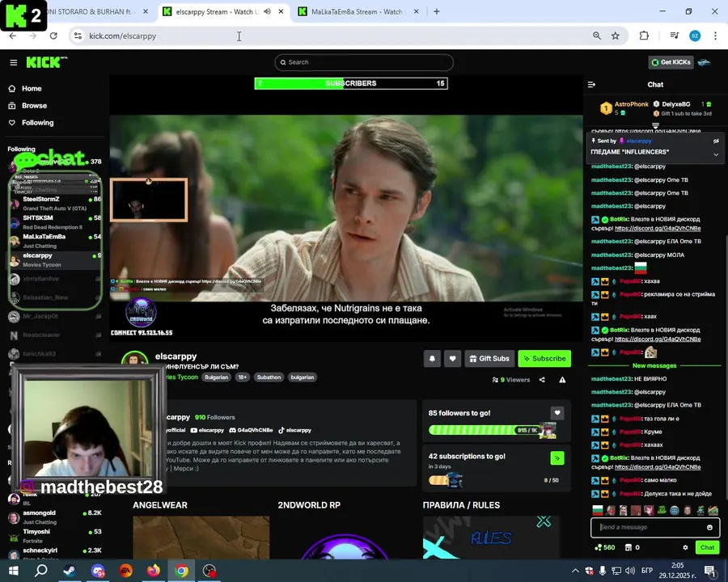Open MaLkaTaEmBa channel in sidebar list
This screenshot has width=728, height=582.
coord(55,242)
